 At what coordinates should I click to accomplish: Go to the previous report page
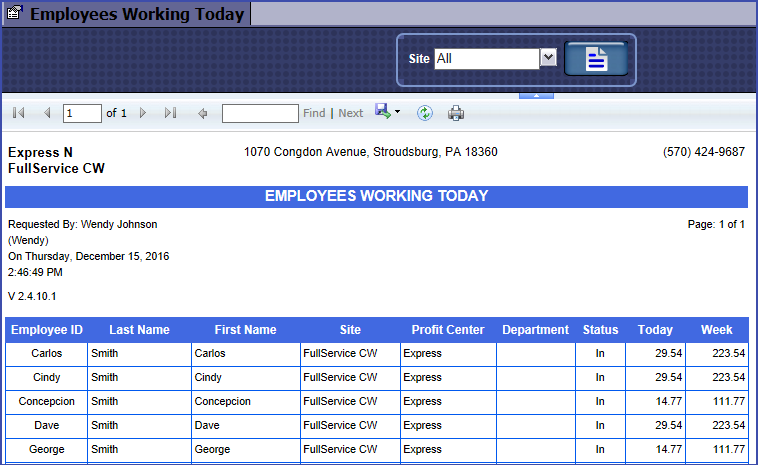click(x=46, y=114)
